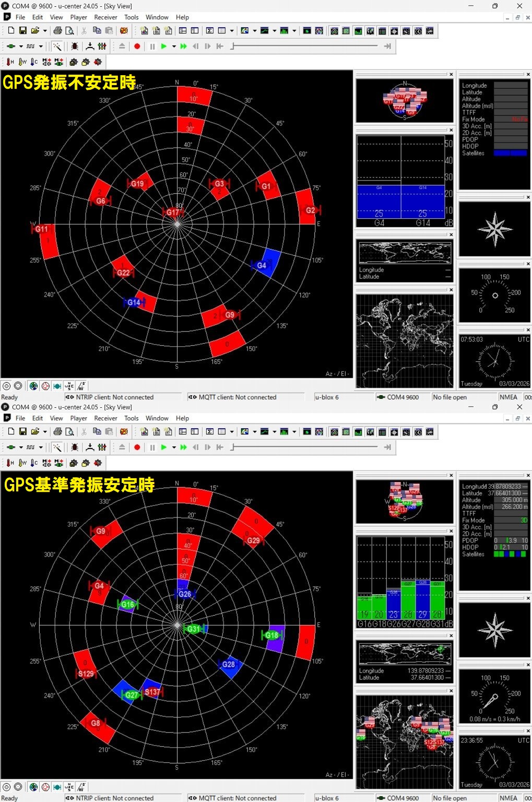Open the Tools menu in the bottom window
Viewport: 532px width, 802px height.
click(131, 418)
